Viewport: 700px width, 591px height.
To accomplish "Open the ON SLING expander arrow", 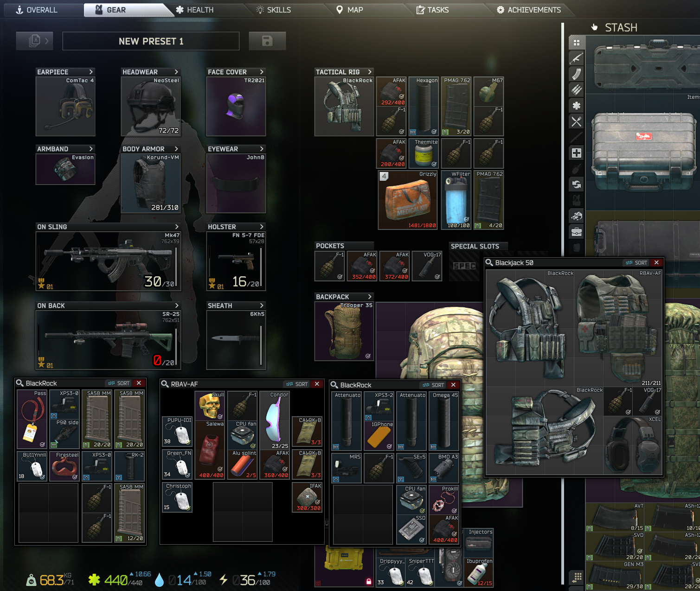I will pyautogui.click(x=177, y=227).
